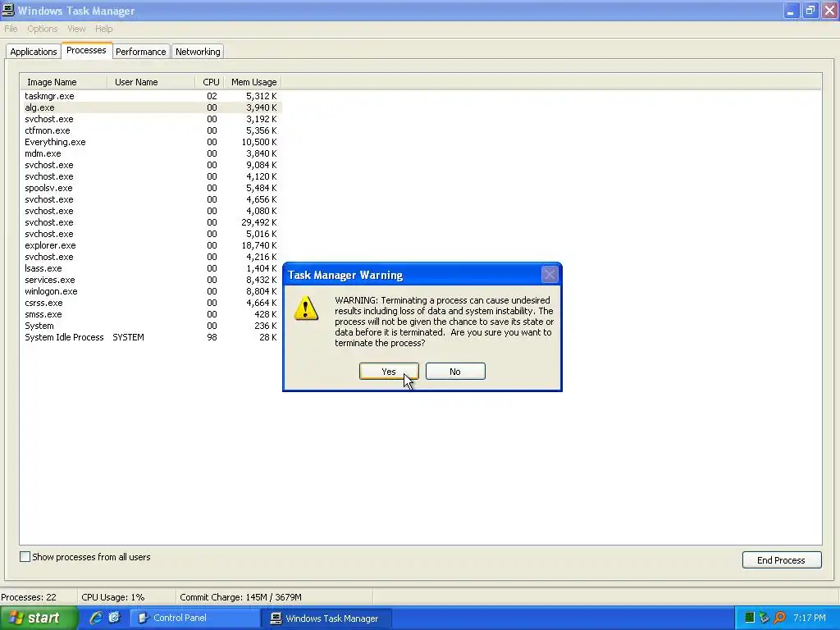Go to the Performance tab
840x630 pixels.
(x=141, y=52)
